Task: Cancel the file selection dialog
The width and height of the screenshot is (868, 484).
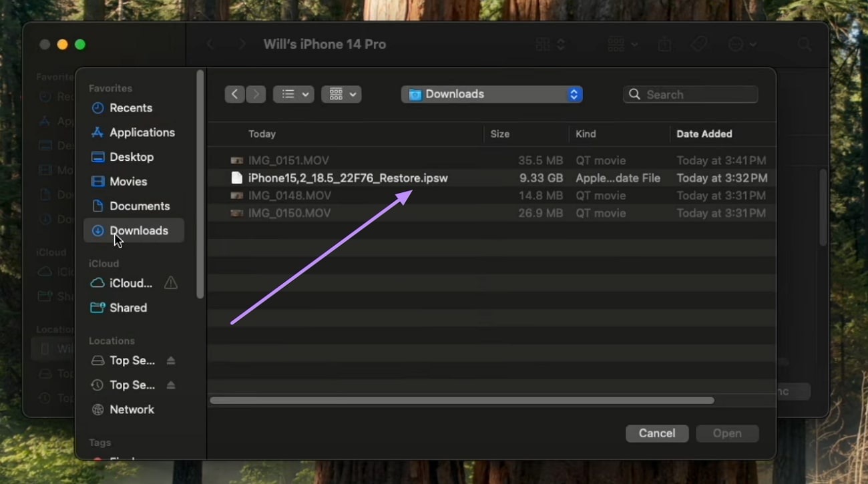Action: [x=657, y=433]
